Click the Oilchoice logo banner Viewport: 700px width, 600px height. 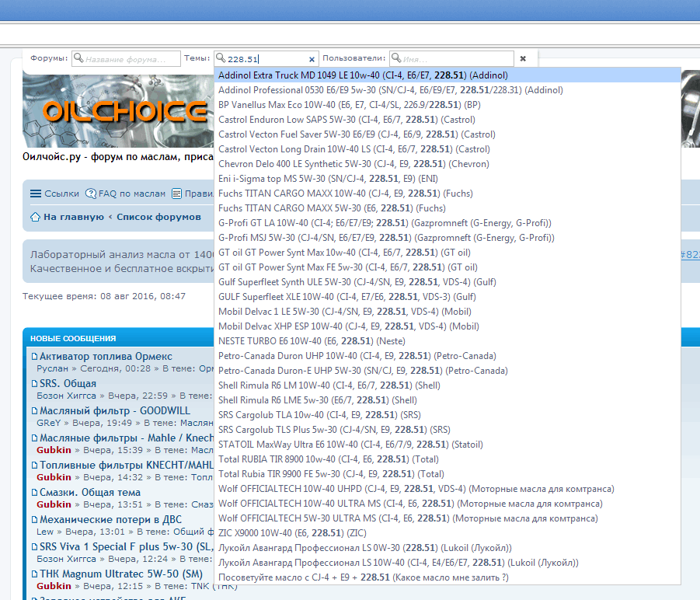(118, 110)
